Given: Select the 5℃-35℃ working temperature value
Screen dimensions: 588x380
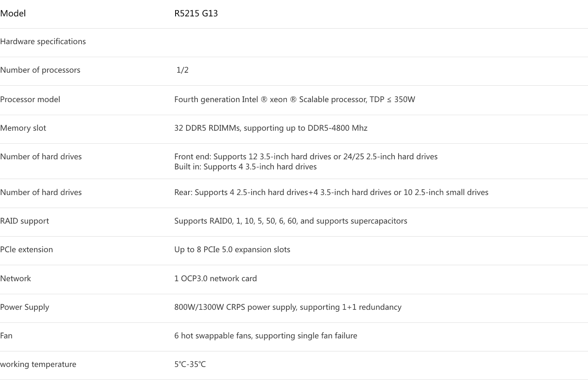Looking at the screenshot, I should [190, 364].
